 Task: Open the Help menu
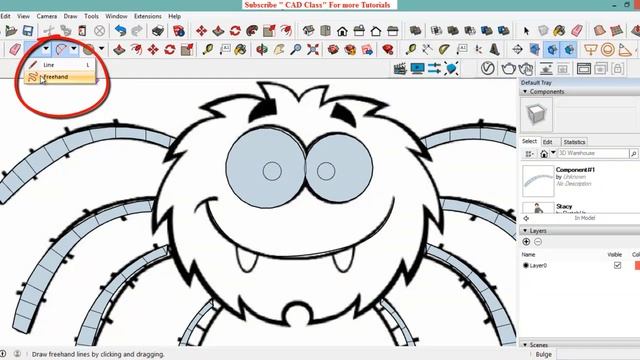174,16
